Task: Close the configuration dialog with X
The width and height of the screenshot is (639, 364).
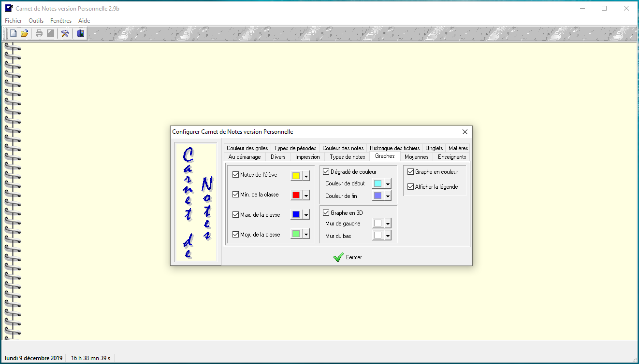Action: point(465,132)
